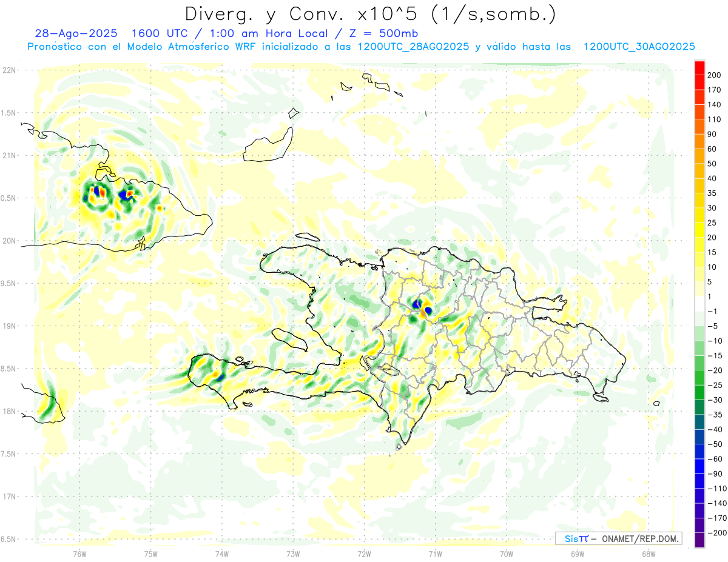
Task: Click the '75W' longitude label
Action: (150, 554)
